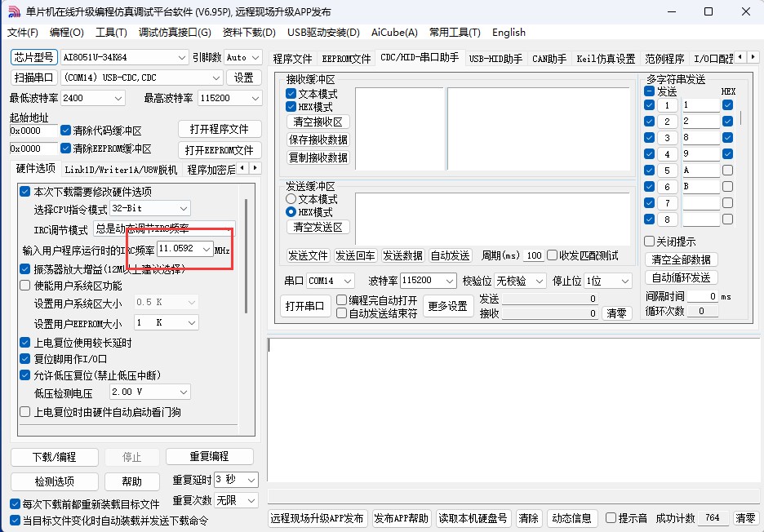Viewport: 764px width, 532px height.
Task: Open the 文件(F) menu
Action: tap(22, 32)
